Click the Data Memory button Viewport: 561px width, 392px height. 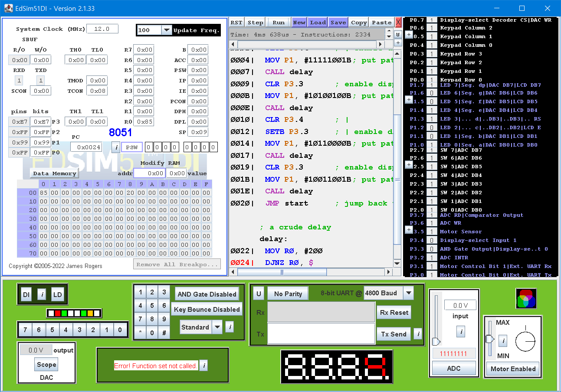[54, 173]
